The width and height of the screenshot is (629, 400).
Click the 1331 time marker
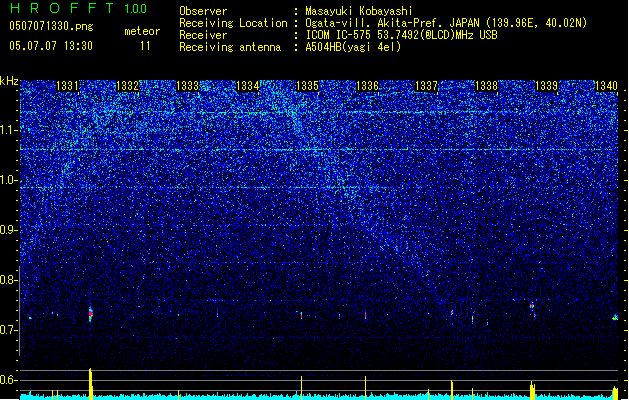(x=67, y=86)
